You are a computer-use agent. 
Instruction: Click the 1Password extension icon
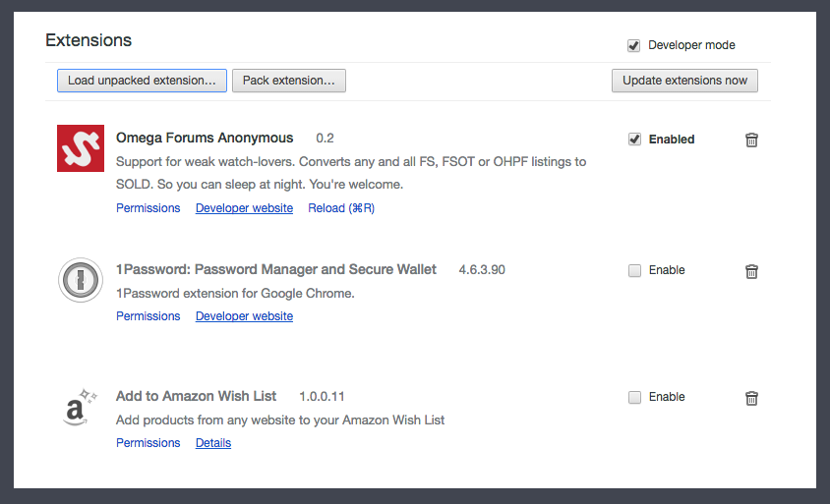click(81, 280)
